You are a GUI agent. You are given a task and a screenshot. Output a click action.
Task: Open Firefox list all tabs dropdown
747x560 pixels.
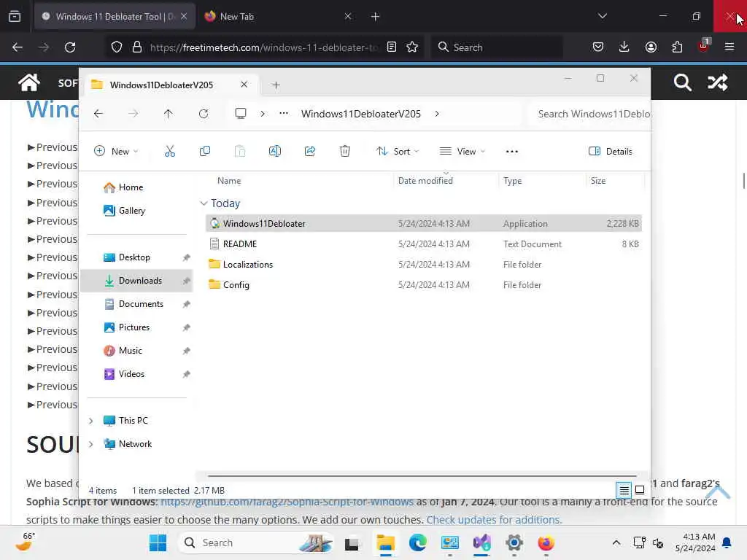coord(602,16)
